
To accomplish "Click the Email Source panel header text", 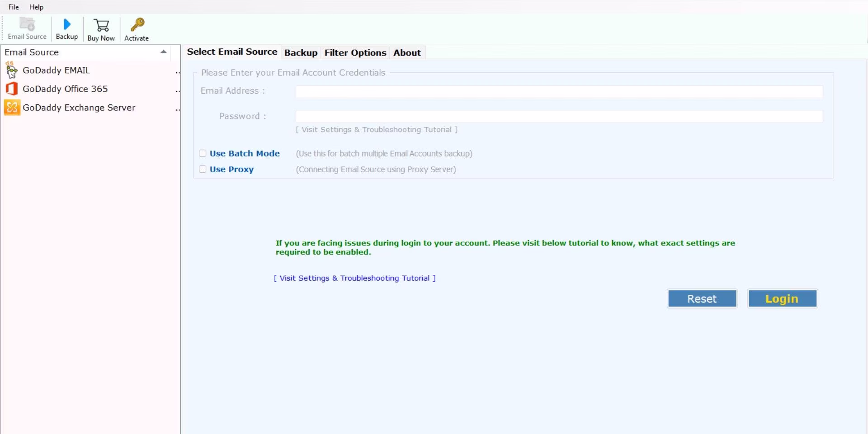I will tap(32, 52).
